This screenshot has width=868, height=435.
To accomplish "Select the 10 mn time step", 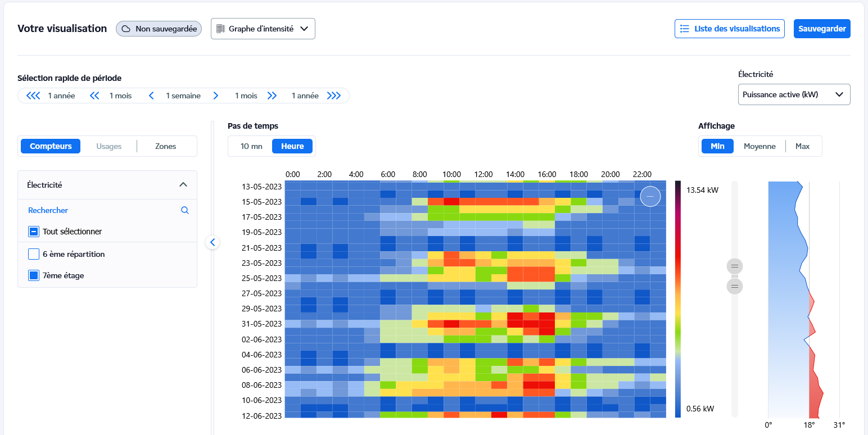I will 251,146.
